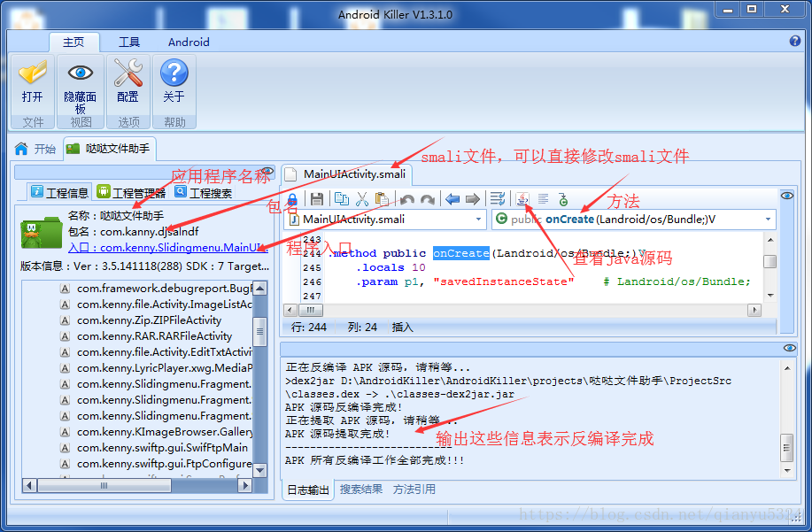The width and height of the screenshot is (812, 532).
Task: Select com.kenny.swiftp.gui.SwifFtpMain row
Action: click(154, 448)
